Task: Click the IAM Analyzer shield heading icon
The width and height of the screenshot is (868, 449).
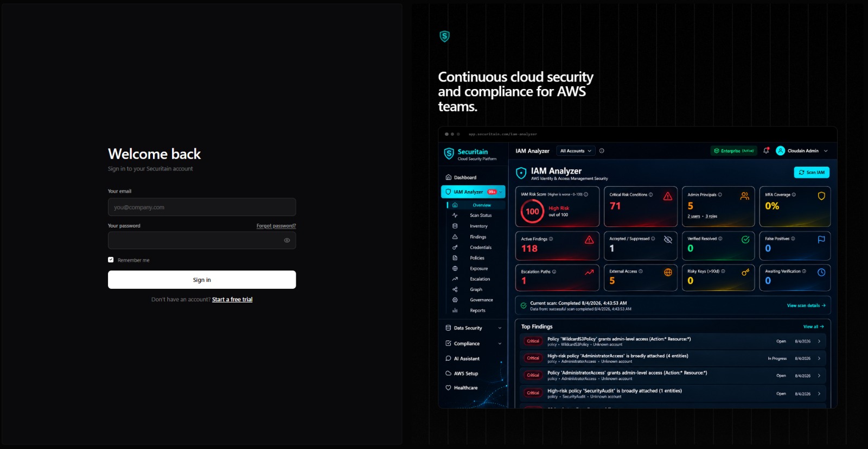Action: tap(521, 173)
